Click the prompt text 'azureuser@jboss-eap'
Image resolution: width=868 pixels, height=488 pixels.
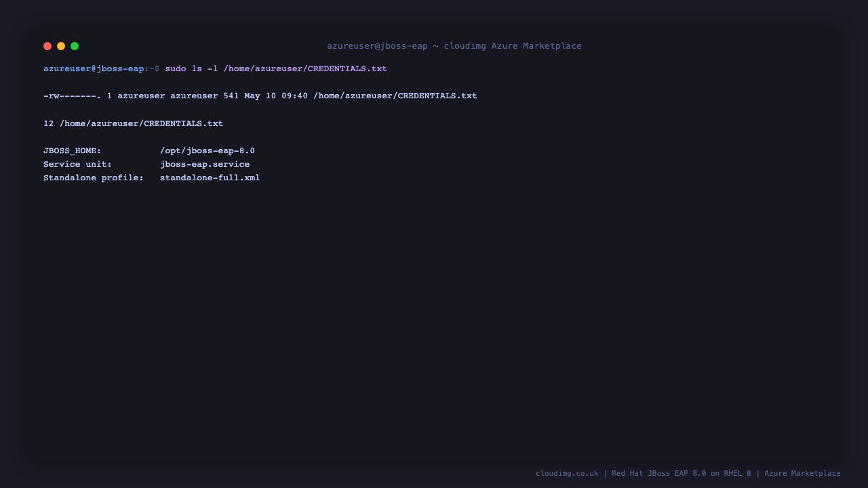[94, 68]
